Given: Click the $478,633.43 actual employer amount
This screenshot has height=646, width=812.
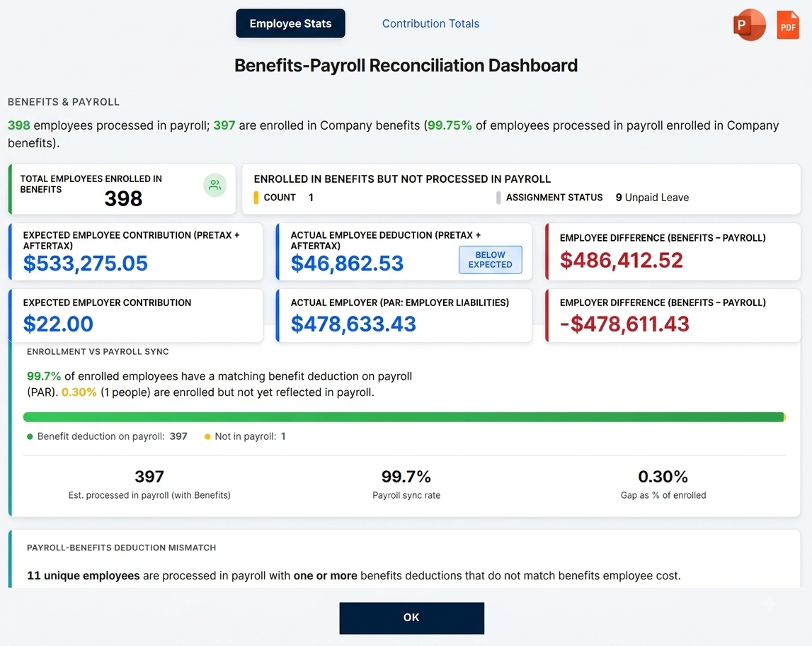Looking at the screenshot, I should [353, 324].
